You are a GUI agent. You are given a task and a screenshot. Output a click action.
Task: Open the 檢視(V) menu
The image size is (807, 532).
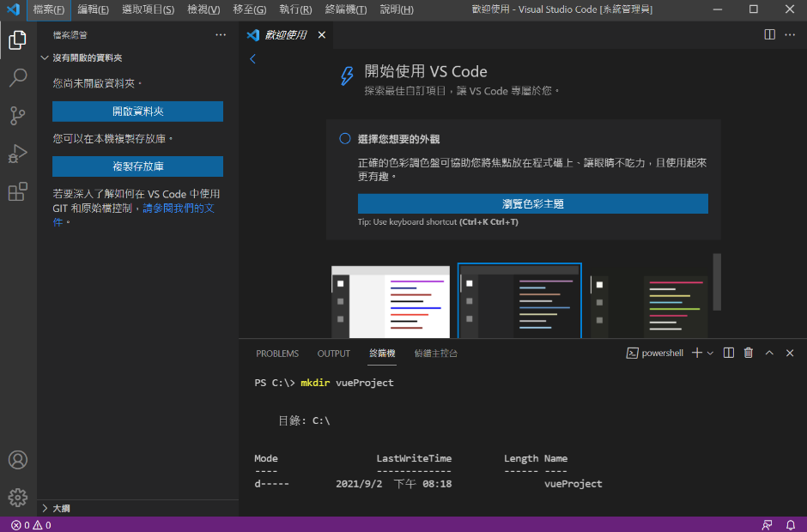click(203, 9)
